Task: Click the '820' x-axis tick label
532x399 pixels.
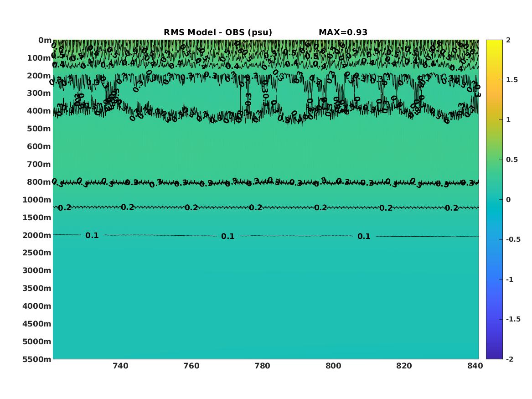Action: [x=404, y=366]
